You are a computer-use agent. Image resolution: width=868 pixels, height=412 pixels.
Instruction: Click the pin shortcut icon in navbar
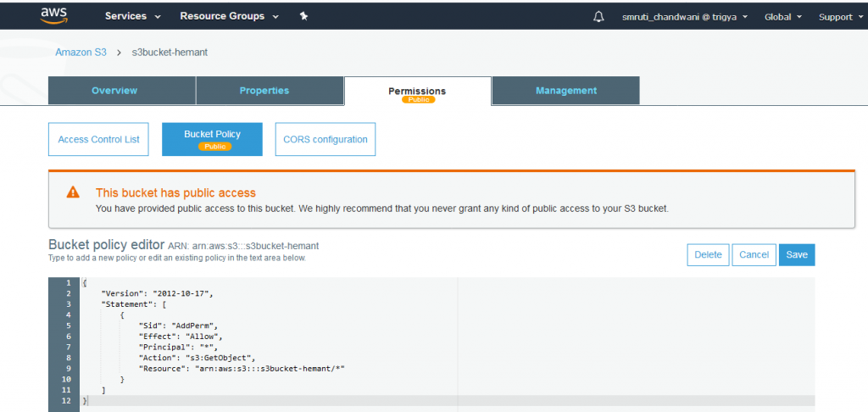pos(303,16)
